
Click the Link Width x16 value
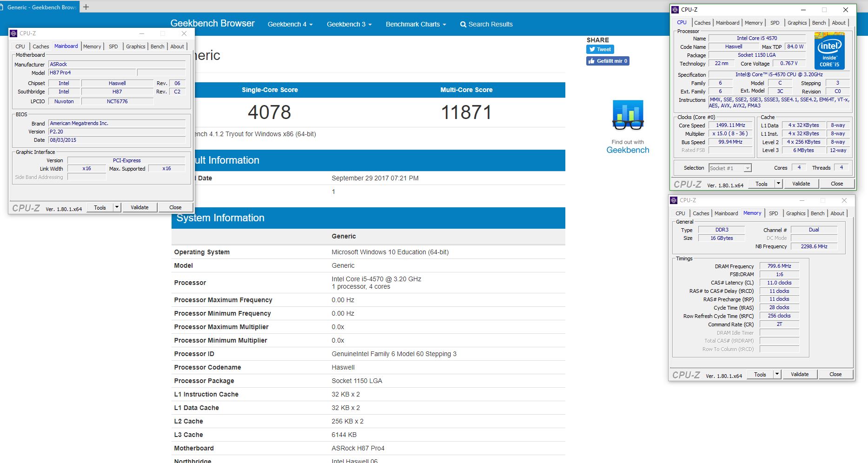(86, 169)
